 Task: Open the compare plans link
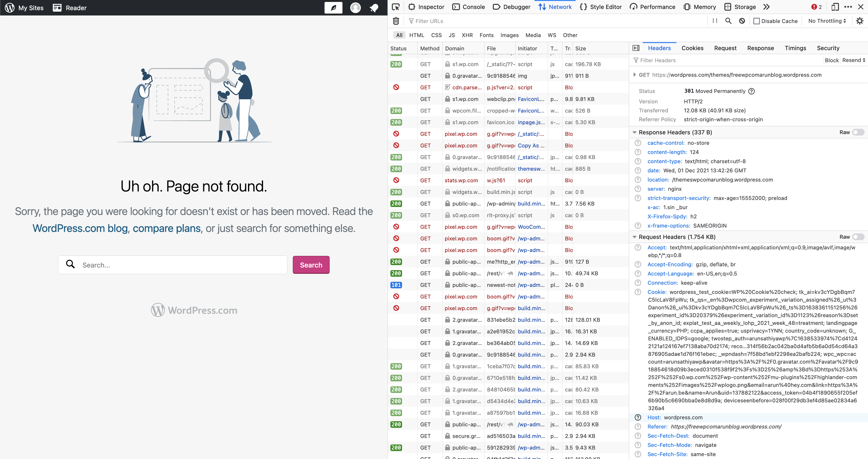click(x=167, y=228)
